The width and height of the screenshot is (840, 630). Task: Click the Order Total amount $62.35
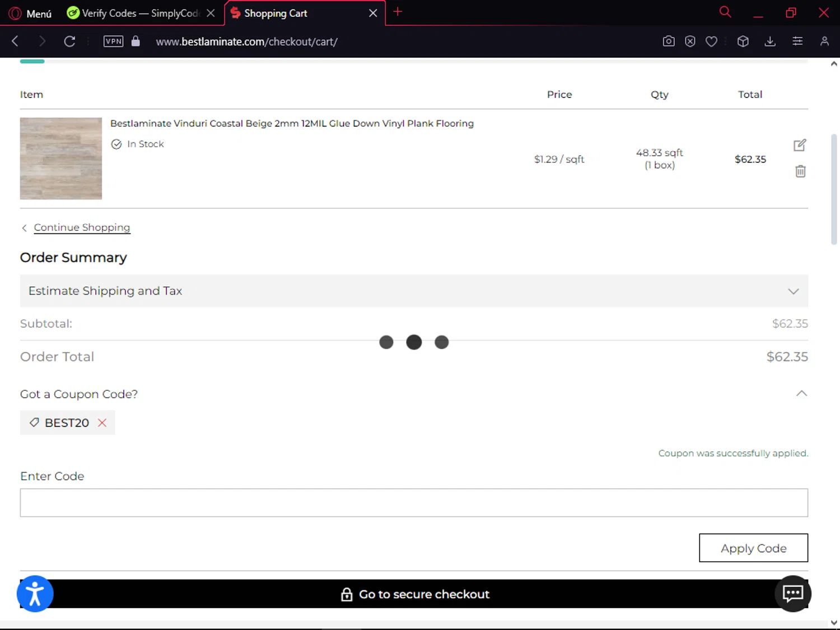pyautogui.click(x=787, y=357)
